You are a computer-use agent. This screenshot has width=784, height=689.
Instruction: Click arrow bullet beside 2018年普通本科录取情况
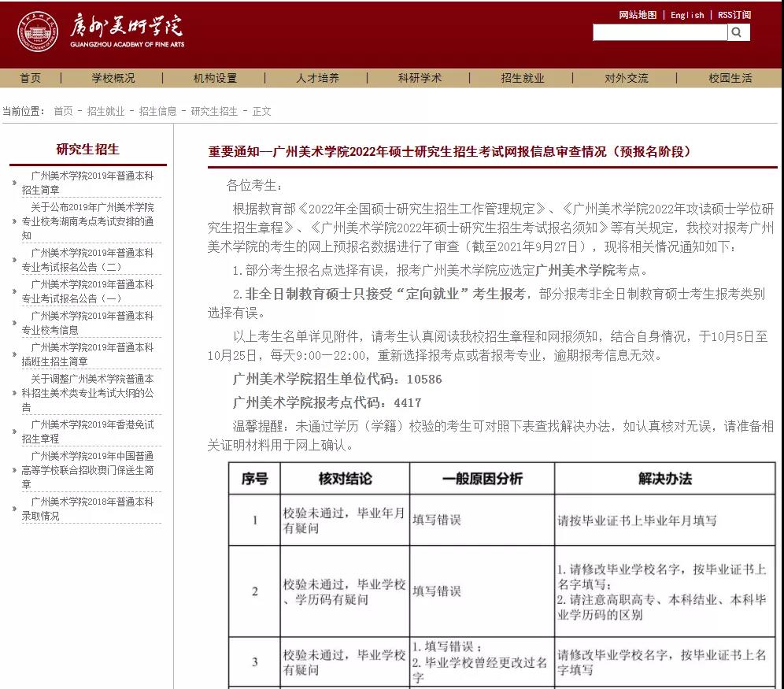(14, 509)
